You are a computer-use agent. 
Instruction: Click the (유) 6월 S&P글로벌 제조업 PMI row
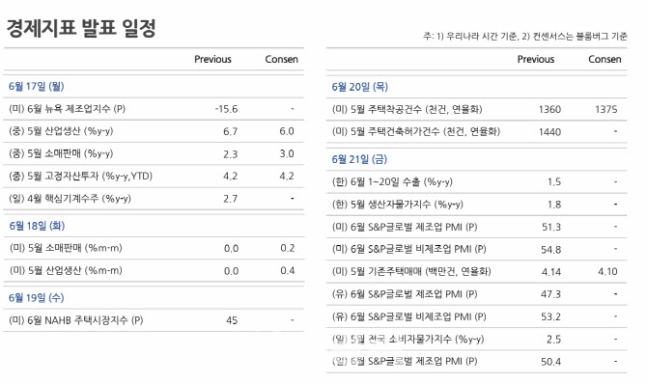[x=477, y=294]
